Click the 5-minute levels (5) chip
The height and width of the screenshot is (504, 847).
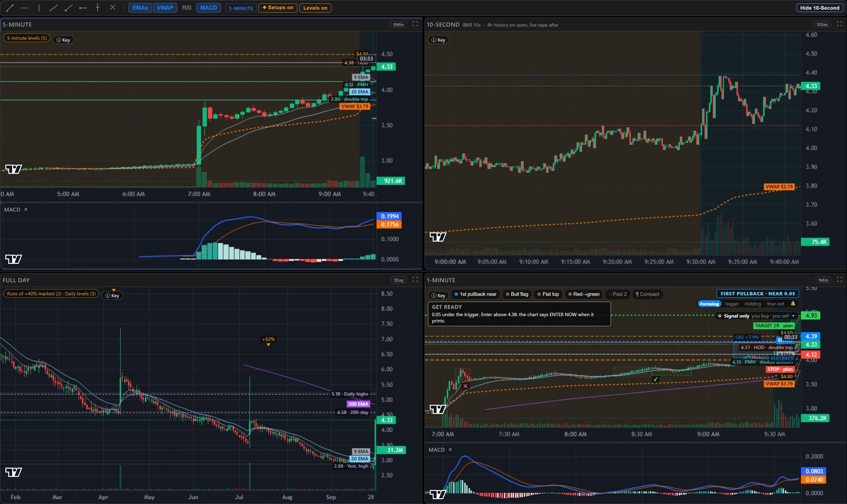point(27,38)
